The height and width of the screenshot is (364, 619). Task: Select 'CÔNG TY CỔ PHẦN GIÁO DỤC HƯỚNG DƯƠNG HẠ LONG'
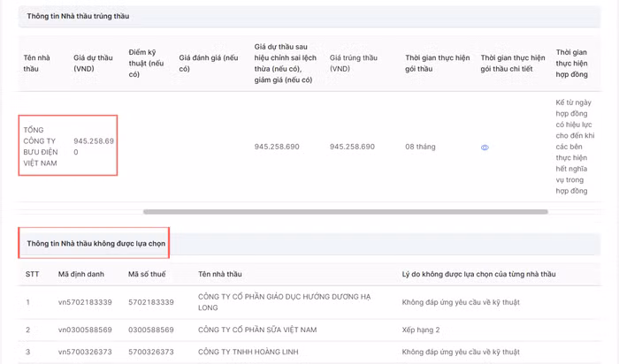point(284,302)
